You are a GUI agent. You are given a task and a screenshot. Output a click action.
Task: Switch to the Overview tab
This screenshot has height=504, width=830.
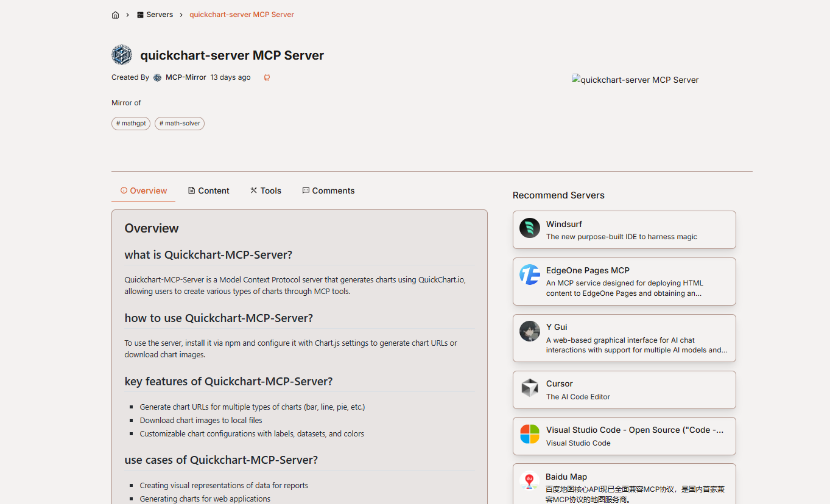144,191
